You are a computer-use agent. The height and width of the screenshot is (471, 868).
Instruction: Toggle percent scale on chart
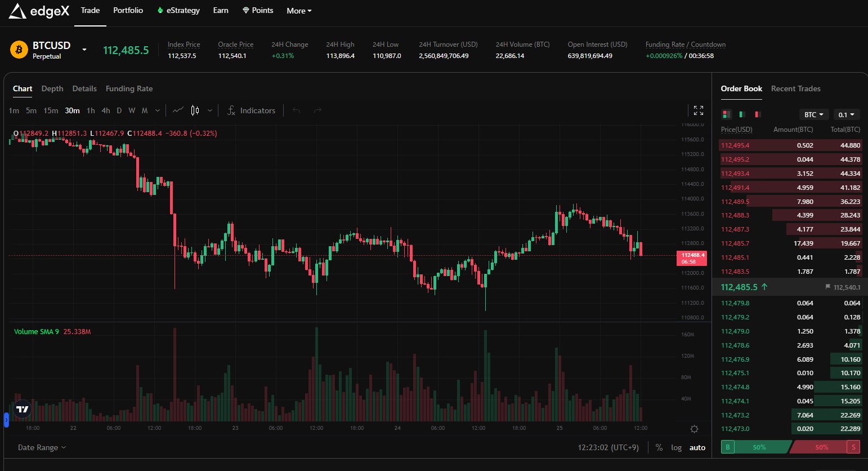click(x=659, y=447)
